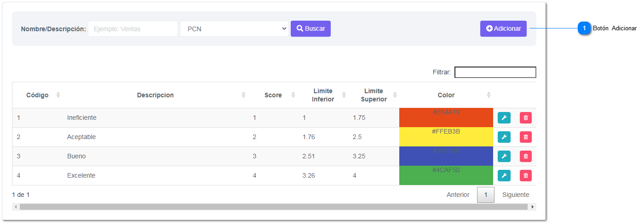Image resolution: width=644 pixels, height=224 pixels.
Task: Click the 3.25 limite superior value
Action: 359,157
